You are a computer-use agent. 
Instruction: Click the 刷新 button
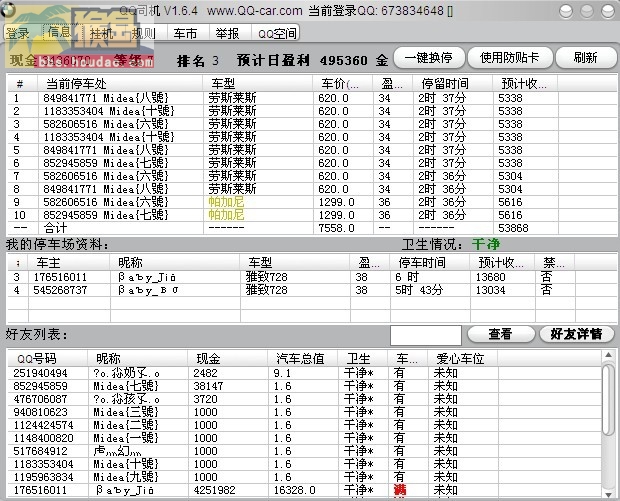point(586,58)
